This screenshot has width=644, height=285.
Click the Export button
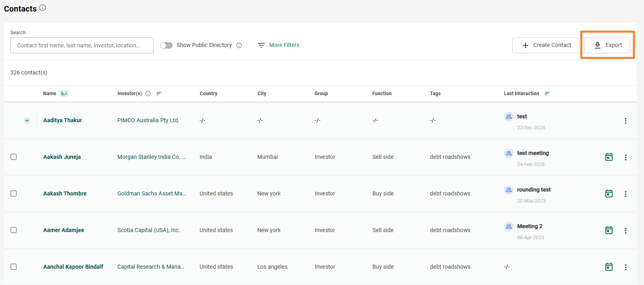(x=607, y=45)
